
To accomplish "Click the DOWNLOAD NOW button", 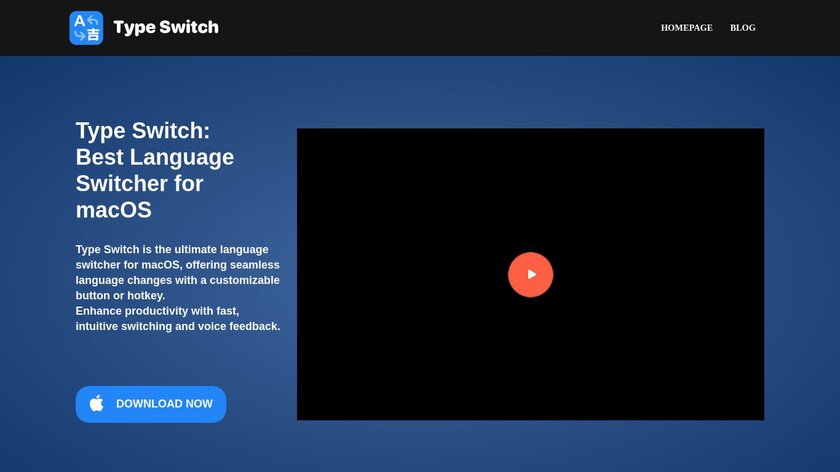I will (151, 404).
